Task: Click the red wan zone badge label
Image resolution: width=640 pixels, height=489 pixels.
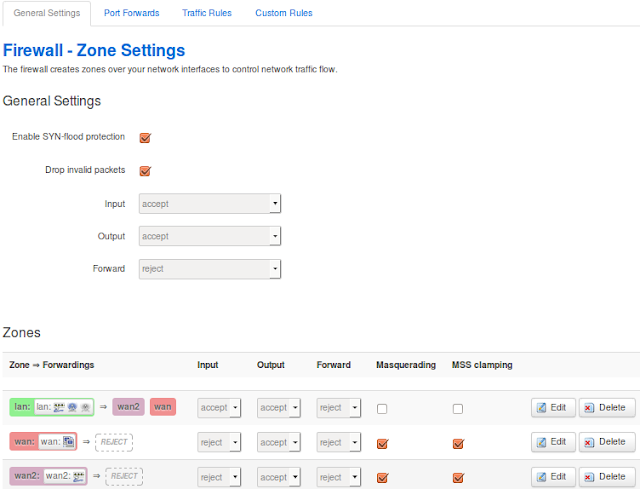Action: 24,442
